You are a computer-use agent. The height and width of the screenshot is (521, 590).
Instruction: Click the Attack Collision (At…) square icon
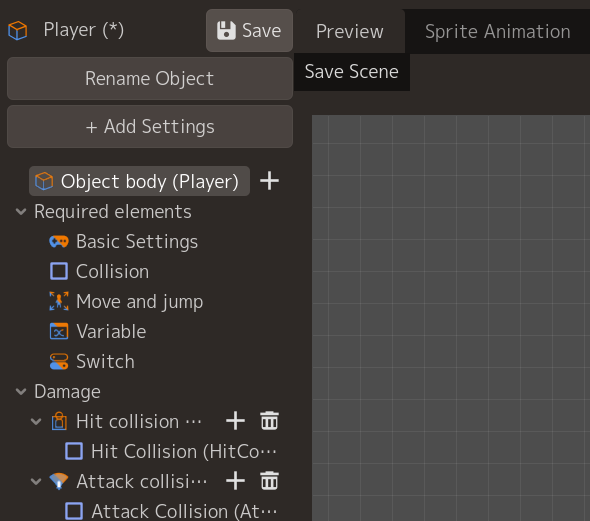(74, 511)
